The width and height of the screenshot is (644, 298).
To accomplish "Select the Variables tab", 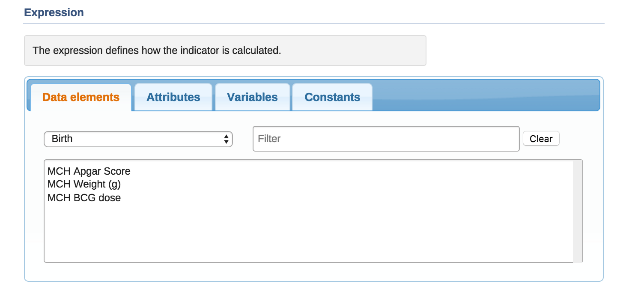I will pos(252,98).
